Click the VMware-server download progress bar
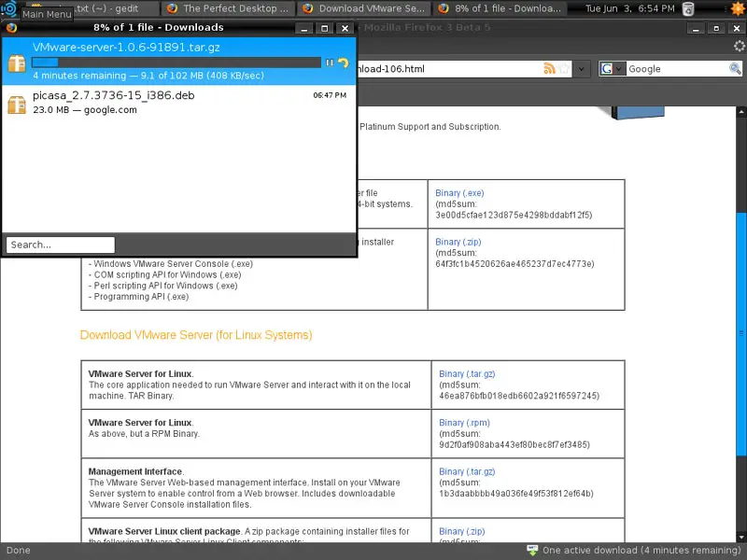The width and height of the screenshot is (747, 560). [x=176, y=63]
